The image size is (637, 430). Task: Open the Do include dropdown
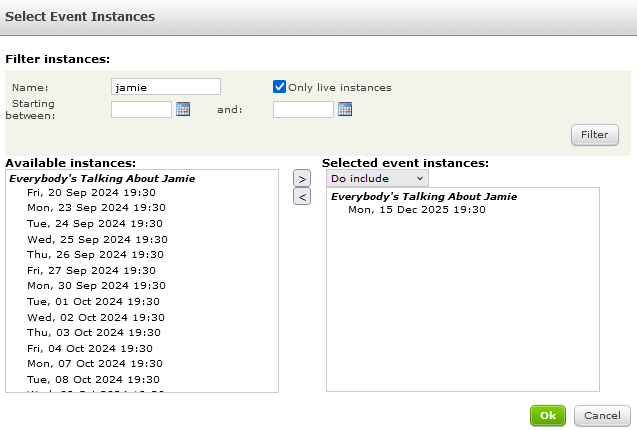click(x=377, y=178)
